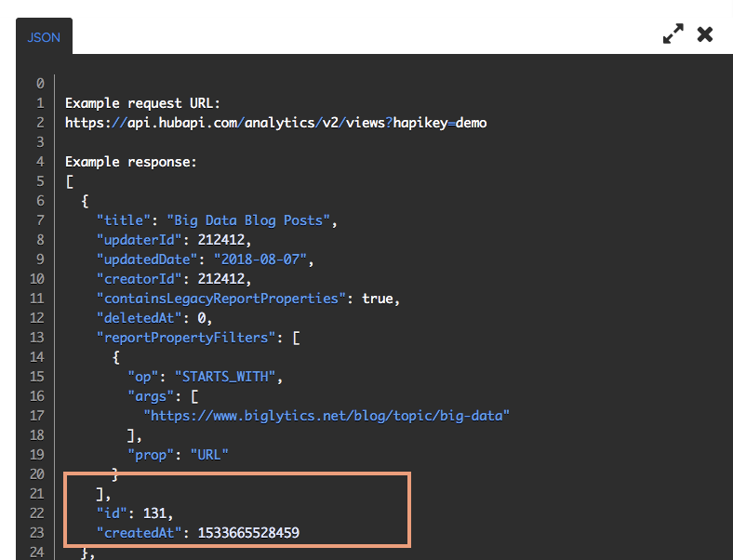Image resolution: width=733 pixels, height=560 pixels.
Task: Click the 1533665528459 timestamp value
Action: tap(248, 533)
